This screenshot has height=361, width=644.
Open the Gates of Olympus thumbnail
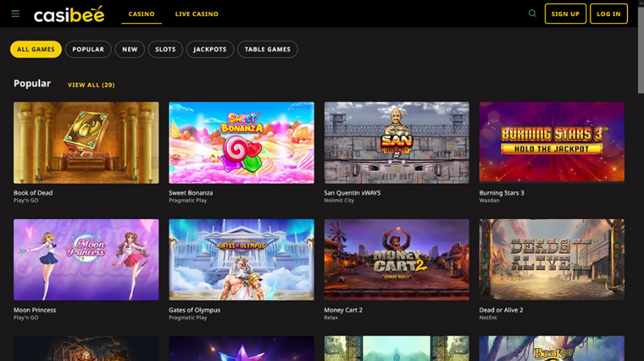[241, 259]
